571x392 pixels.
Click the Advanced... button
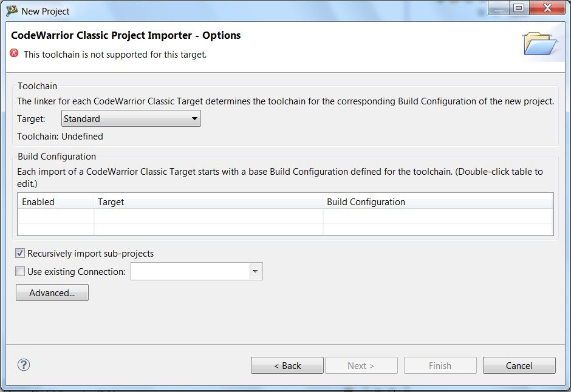[x=52, y=293]
